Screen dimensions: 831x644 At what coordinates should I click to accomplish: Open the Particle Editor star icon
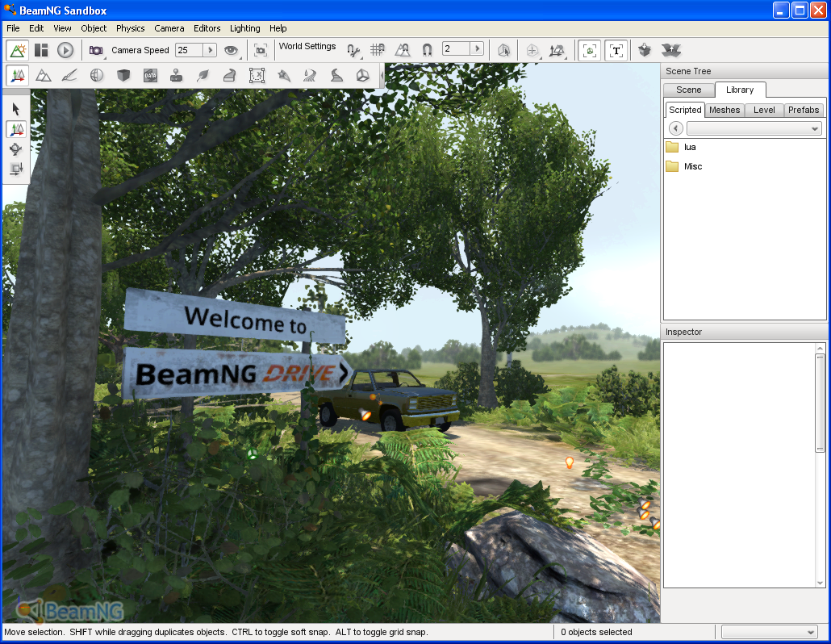284,76
